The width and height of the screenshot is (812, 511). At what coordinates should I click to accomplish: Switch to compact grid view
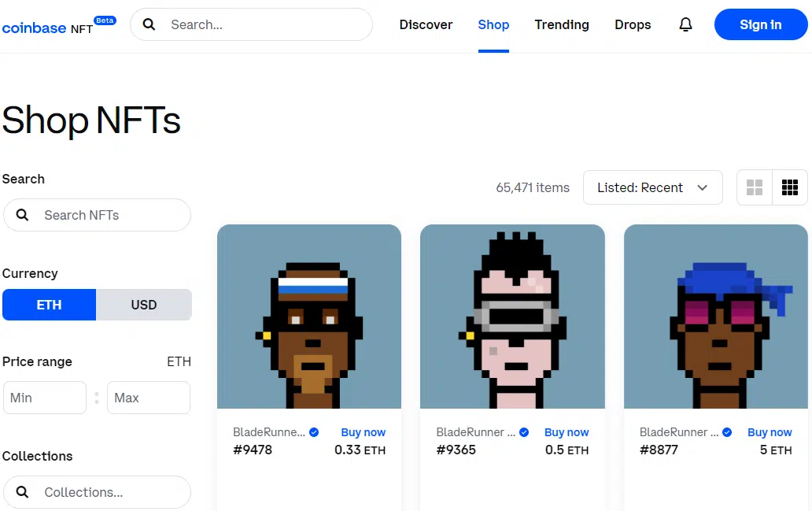click(x=790, y=187)
